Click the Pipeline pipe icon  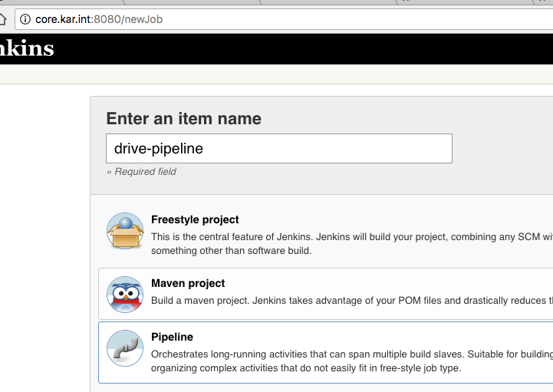click(x=125, y=348)
